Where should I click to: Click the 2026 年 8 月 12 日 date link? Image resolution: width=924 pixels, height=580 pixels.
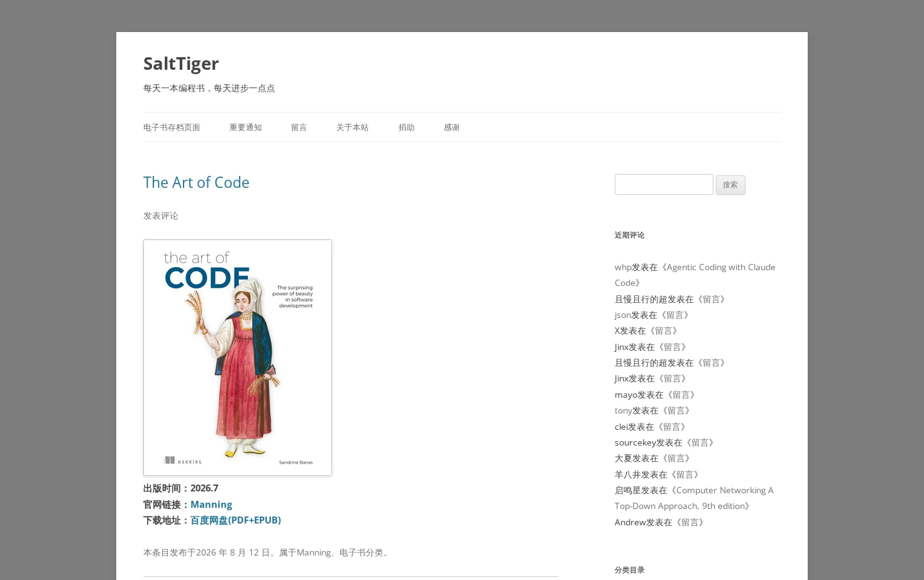(233, 552)
